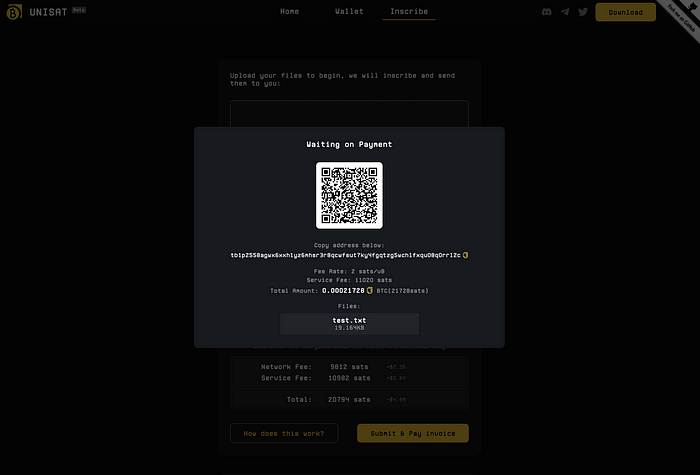Click the Fork me on GitHub ribbon
Viewport: 700px width, 475px height.
tap(684, 16)
